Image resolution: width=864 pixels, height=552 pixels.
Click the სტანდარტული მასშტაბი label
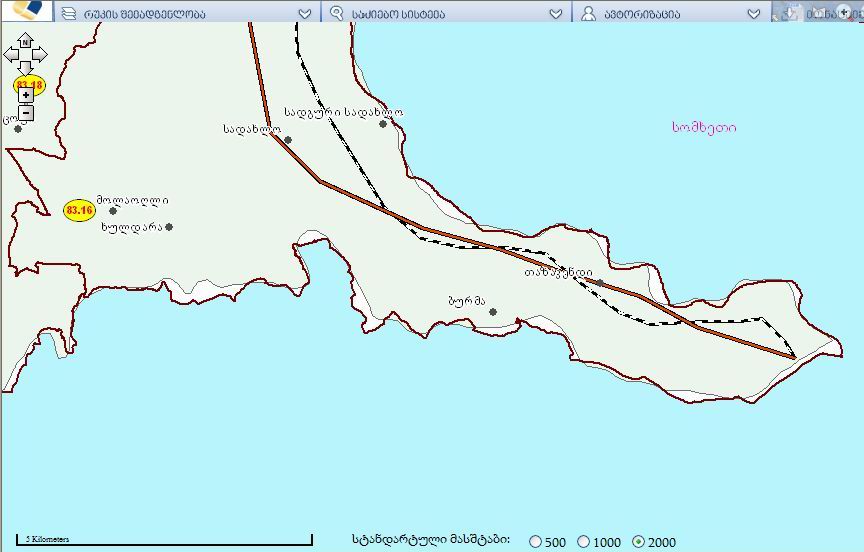pos(431,539)
